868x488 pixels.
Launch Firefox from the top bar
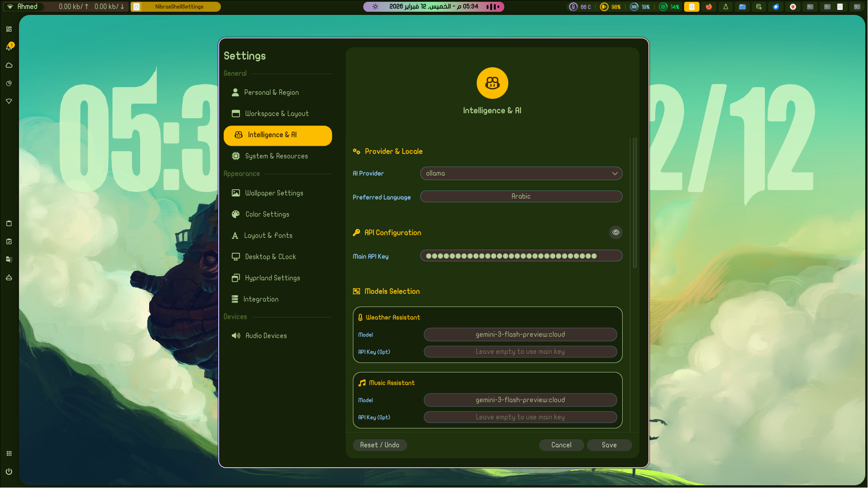tap(709, 7)
